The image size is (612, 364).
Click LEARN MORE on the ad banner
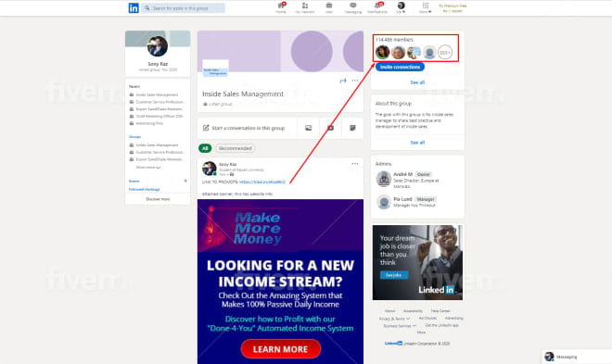point(281,349)
